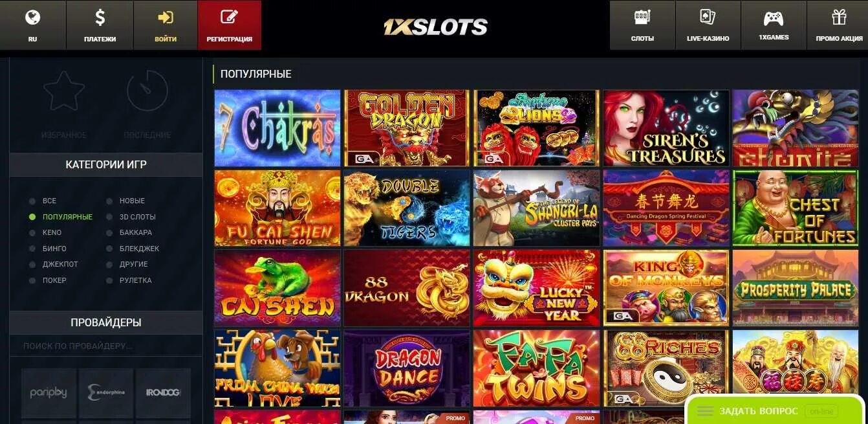Open the 7 Chakras game thumbnail
Image resolution: width=868 pixels, height=424 pixels.
click(x=277, y=128)
